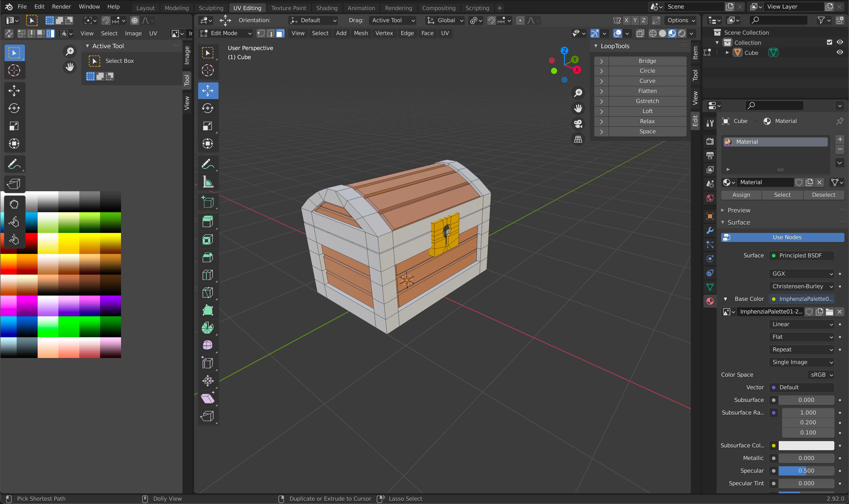Viewport: 849px width, 504px height.
Task: Run the LoopTools Bridge operator
Action: 647,61
